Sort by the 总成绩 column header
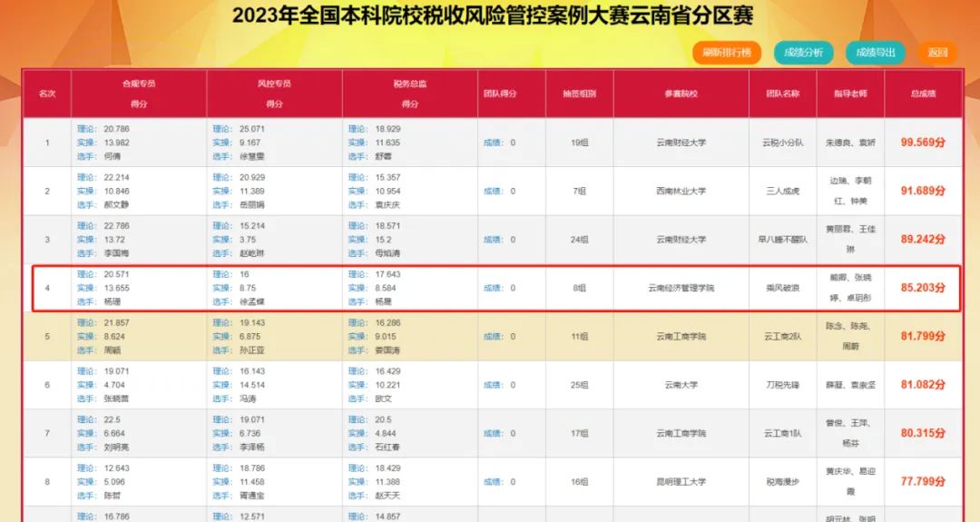The width and height of the screenshot is (980, 522). coord(923,94)
